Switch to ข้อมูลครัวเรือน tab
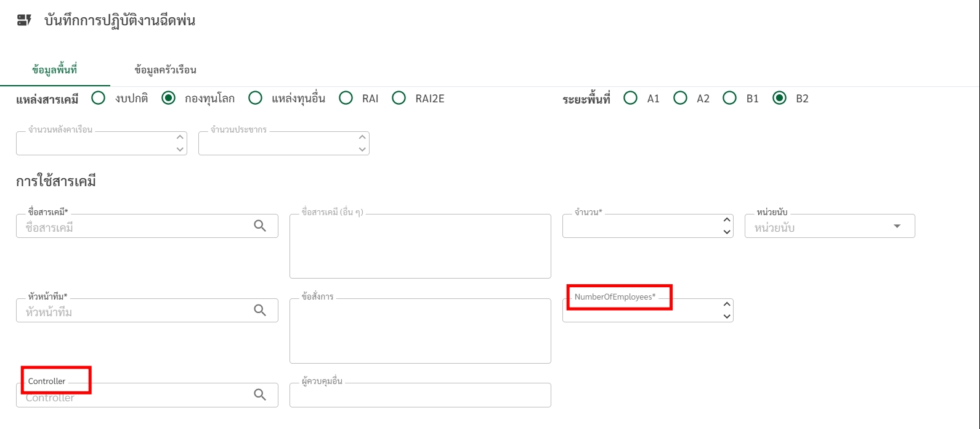The image size is (980, 429). click(165, 70)
